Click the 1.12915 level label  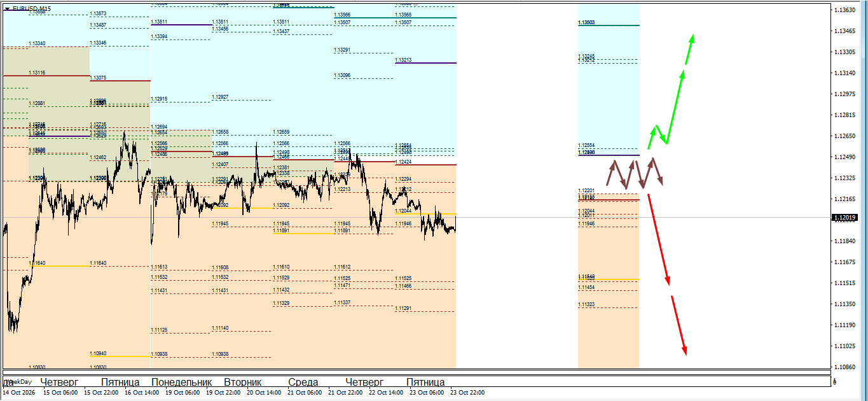159,99
